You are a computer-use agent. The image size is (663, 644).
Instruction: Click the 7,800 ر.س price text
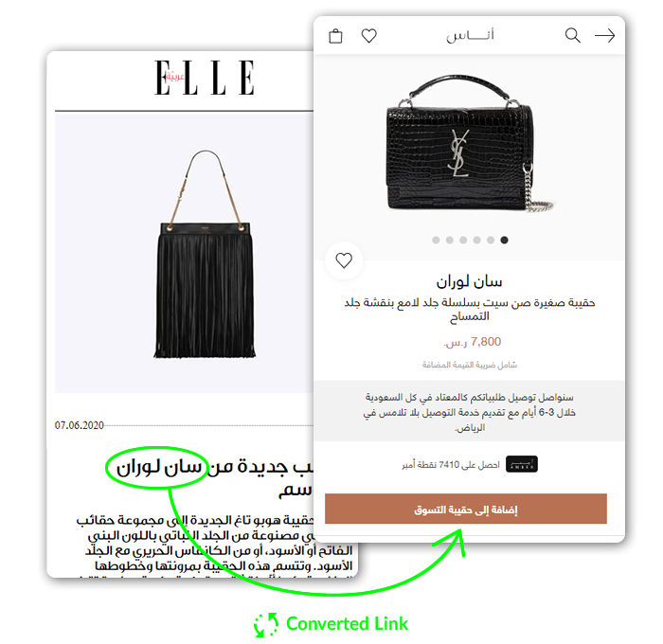click(472, 342)
